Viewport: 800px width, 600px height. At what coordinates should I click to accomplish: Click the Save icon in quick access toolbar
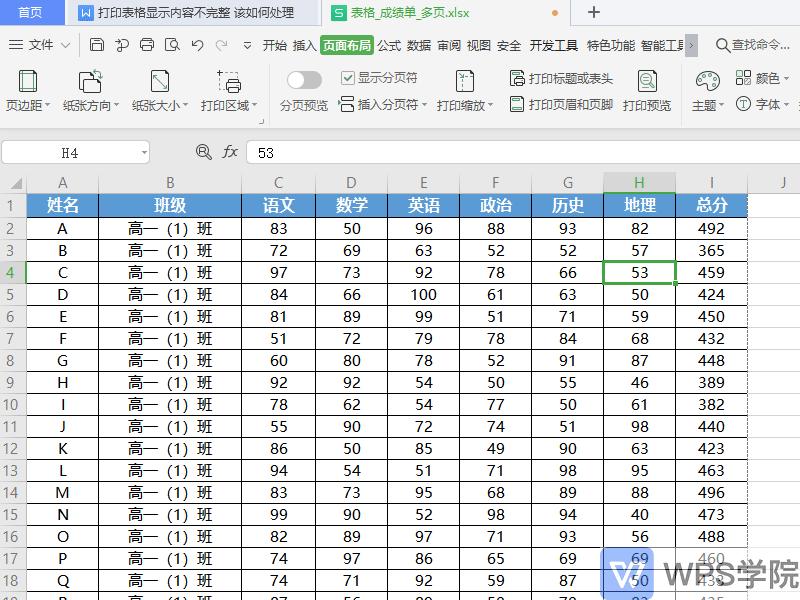pyautogui.click(x=97, y=44)
